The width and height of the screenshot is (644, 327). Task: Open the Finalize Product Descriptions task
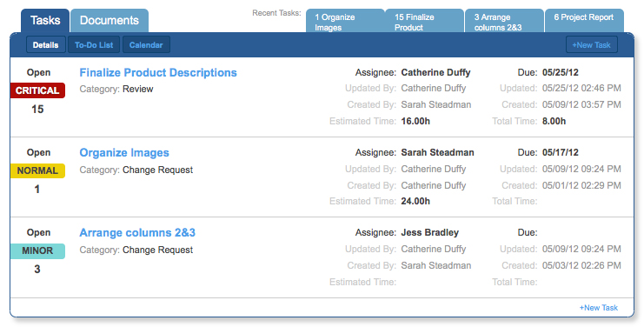click(x=158, y=73)
